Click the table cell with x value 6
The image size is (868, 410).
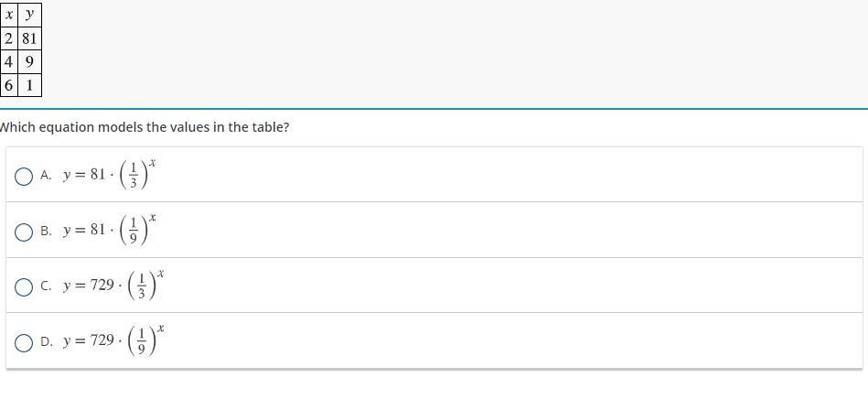(9, 85)
